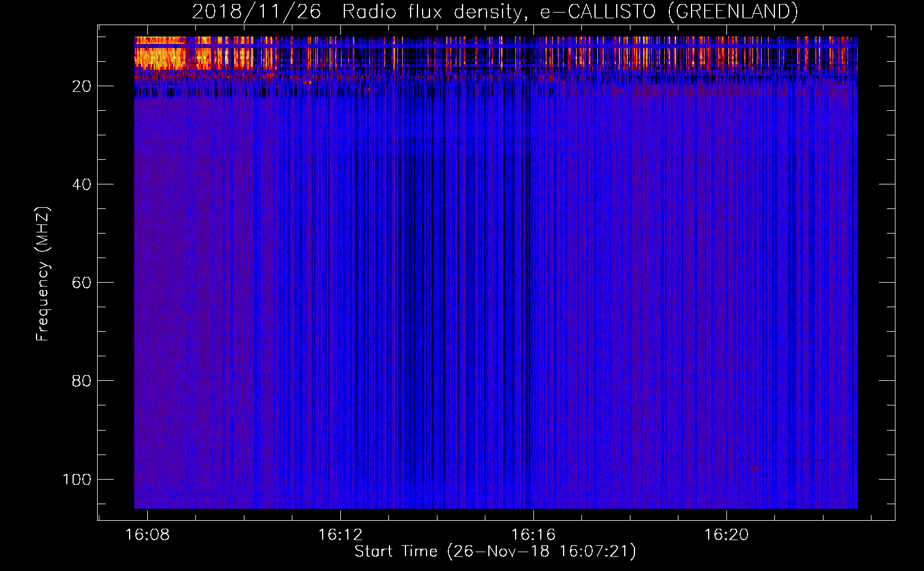924x571 pixels.
Task: Select the '16:12' time tick label
Action: [341, 535]
